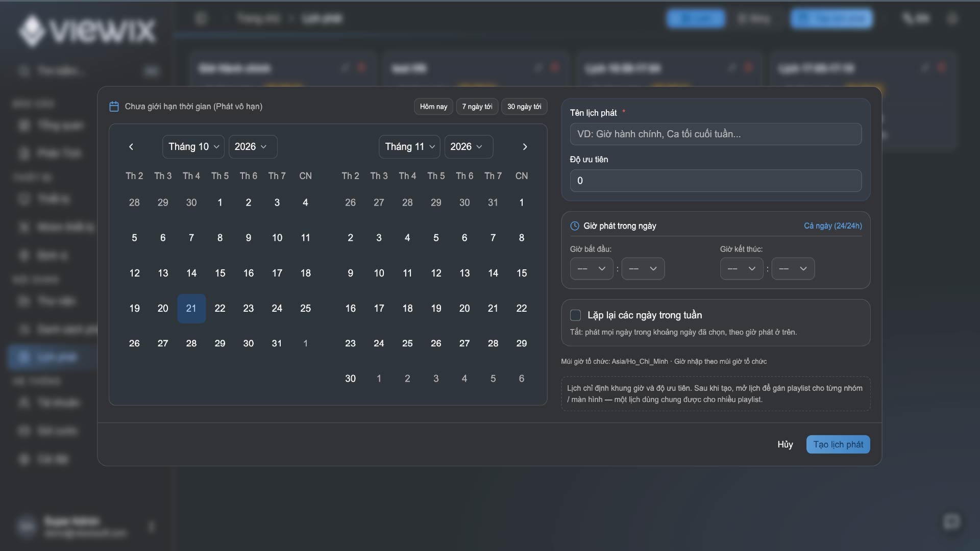Click the 7 ngày tới quick range button
980x551 pixels.
pos(477,107)
